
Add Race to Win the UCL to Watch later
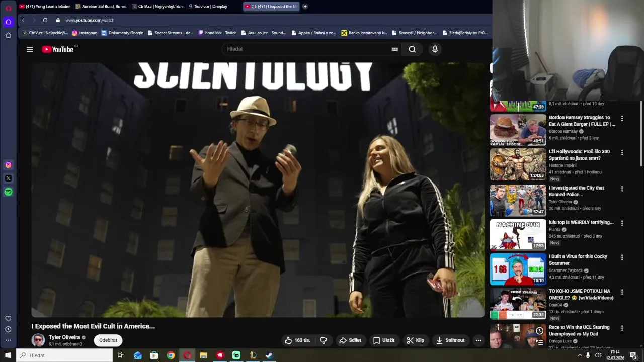point(539,331)
